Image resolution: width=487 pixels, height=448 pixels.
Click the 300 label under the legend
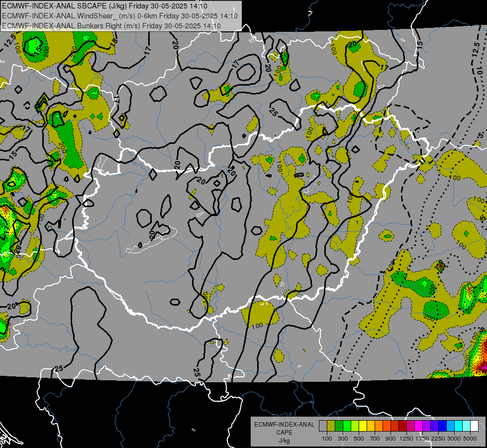click(343, 439)
